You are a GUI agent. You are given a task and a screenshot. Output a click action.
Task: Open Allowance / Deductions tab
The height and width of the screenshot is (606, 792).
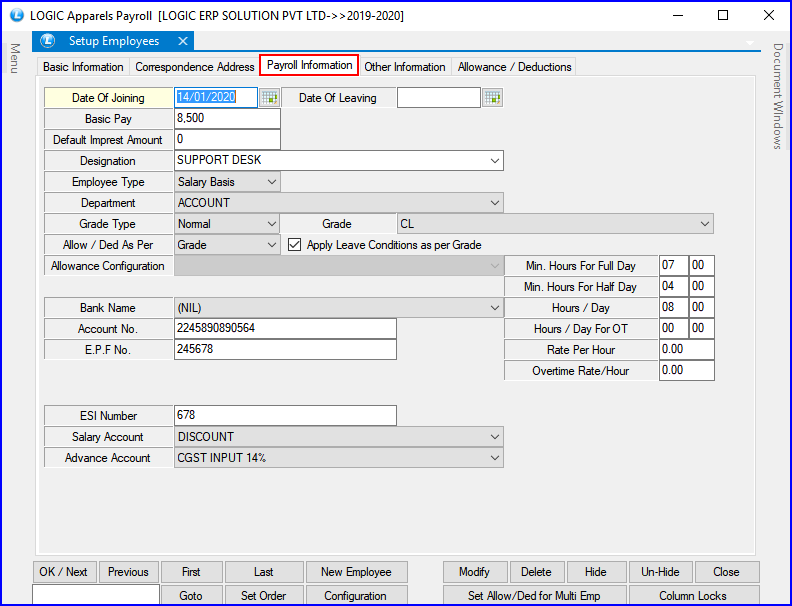(514, 67)
